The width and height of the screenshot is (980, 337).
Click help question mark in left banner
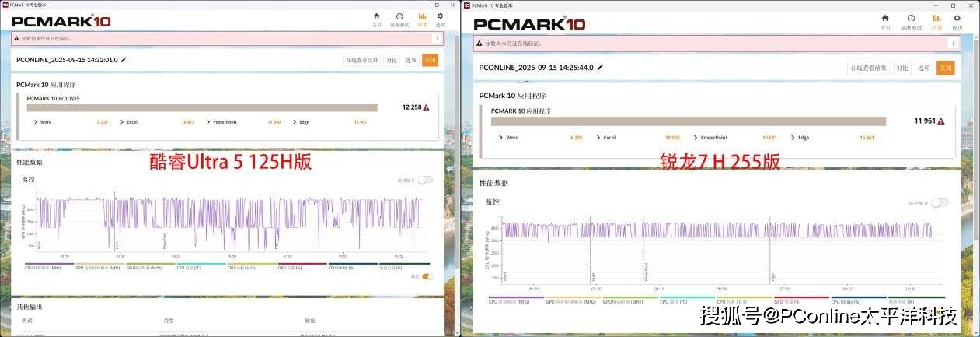tap(436, 37)
